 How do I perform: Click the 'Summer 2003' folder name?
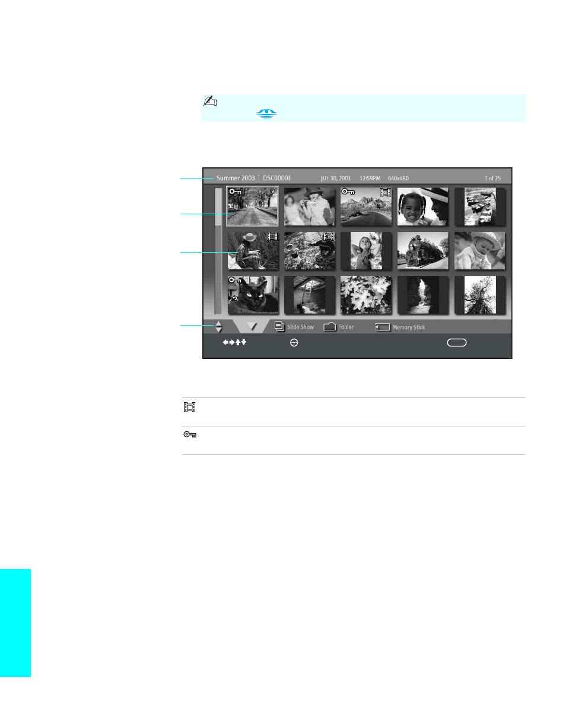pyautogui.click(x=236, y=178)
